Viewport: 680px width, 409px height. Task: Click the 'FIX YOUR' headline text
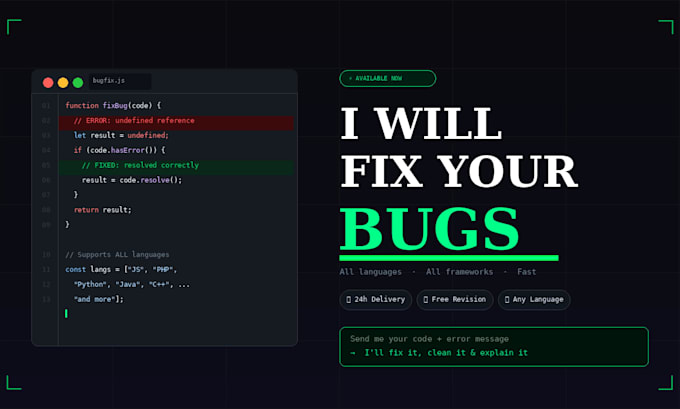click(458, 172)
